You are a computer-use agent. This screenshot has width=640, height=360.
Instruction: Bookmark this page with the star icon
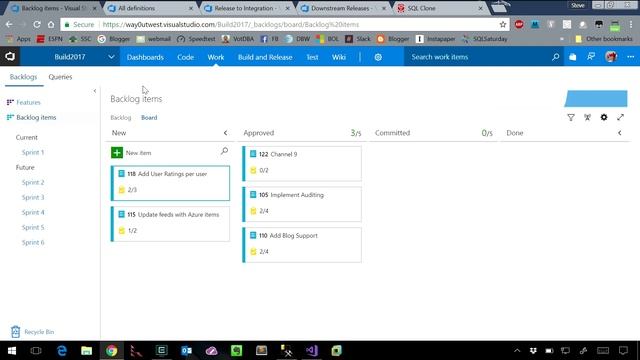coord(503,24)
